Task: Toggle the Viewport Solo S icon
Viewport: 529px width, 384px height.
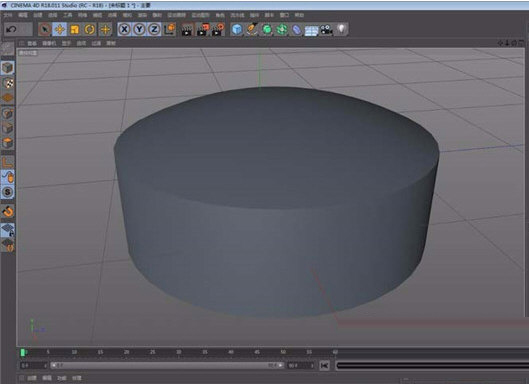Action: click(x=7, y=192)
